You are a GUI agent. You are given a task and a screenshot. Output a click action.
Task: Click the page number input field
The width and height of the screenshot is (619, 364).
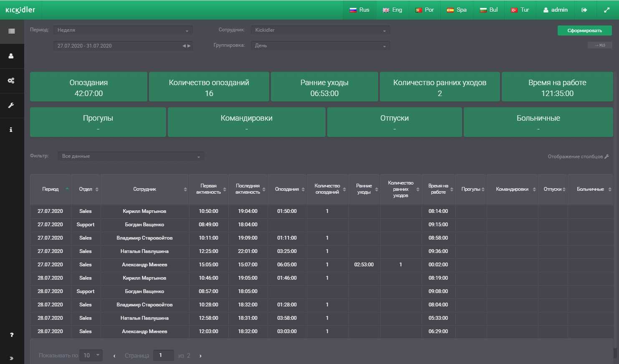(x=163, y=355)
